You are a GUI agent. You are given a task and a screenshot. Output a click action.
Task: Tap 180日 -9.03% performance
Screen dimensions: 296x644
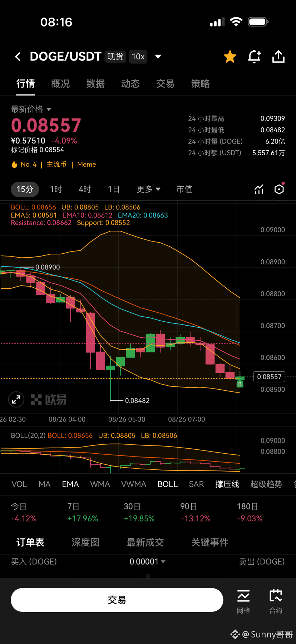pyautogui.click(x=250, y=513)
